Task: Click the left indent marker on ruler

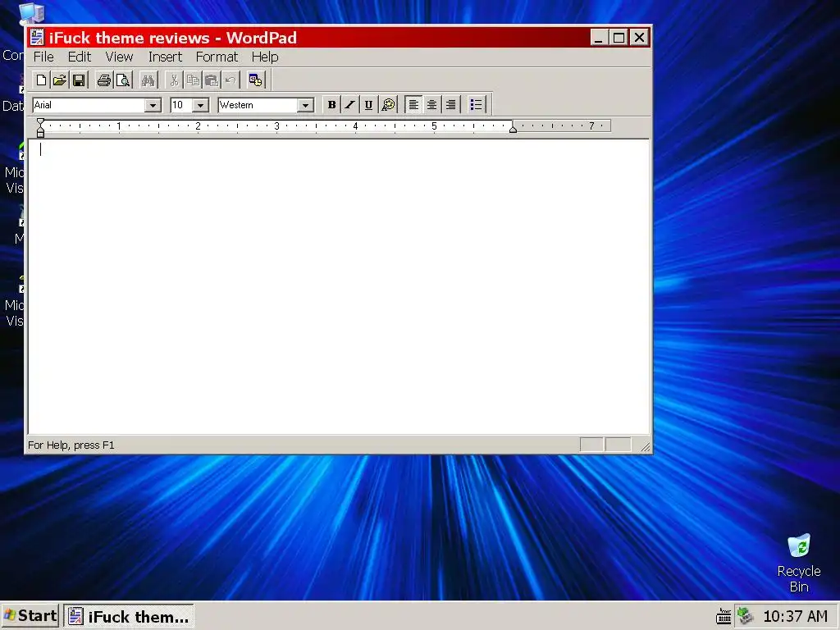Action: pyautogui.click(x=40, y=127)
